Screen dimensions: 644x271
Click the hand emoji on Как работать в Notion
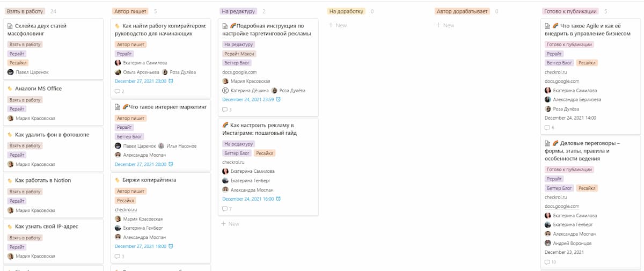tap(10, 181)
